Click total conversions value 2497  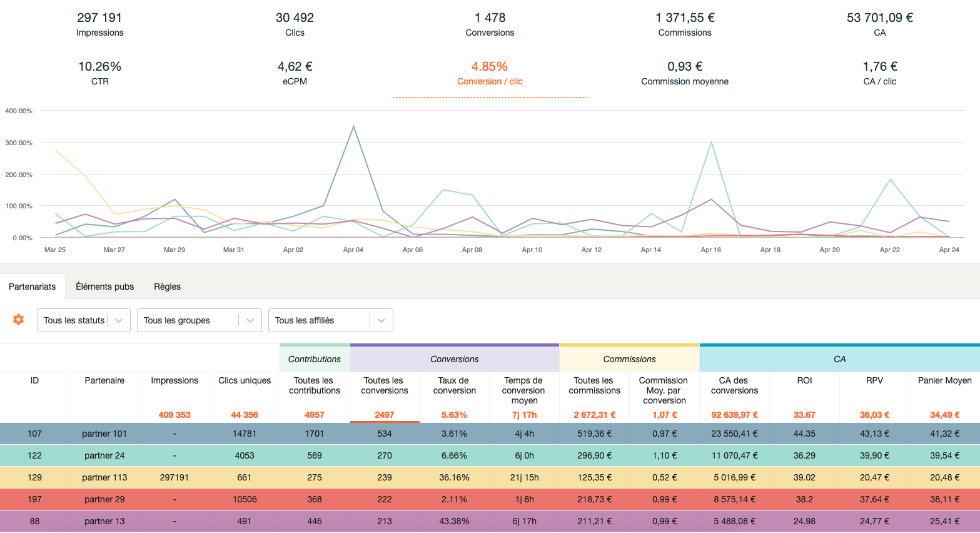point(385,415)
